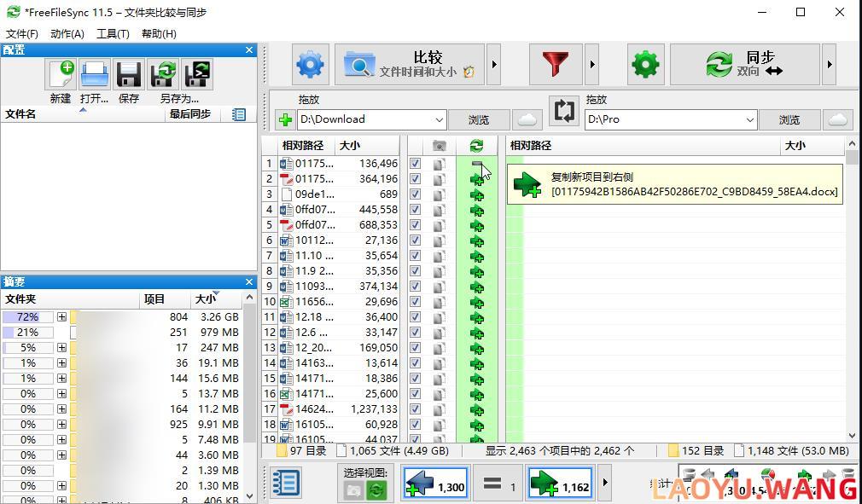Expand the 72% folder in summary
Image resolution: width=862 pixels, height=504 pixels.
tap(61, 317)
